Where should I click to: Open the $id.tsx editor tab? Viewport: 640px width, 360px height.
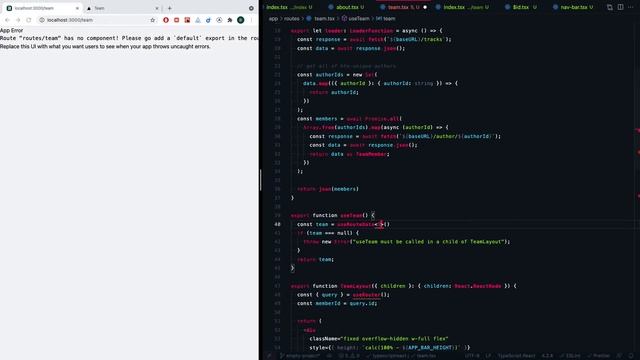click(521, 7)
